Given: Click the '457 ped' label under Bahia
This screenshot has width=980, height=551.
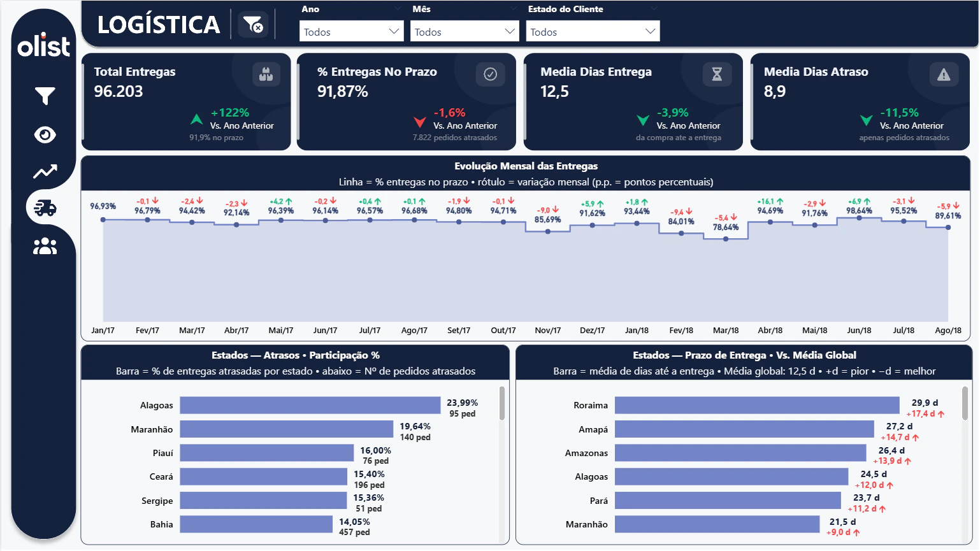Looking at the screenshot, I should coord(354,533).
